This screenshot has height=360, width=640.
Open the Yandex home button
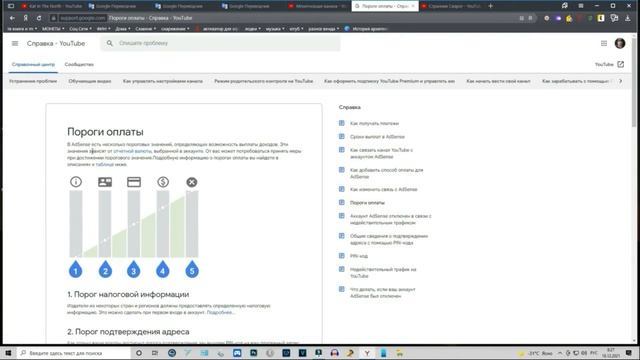pos(26,18)
